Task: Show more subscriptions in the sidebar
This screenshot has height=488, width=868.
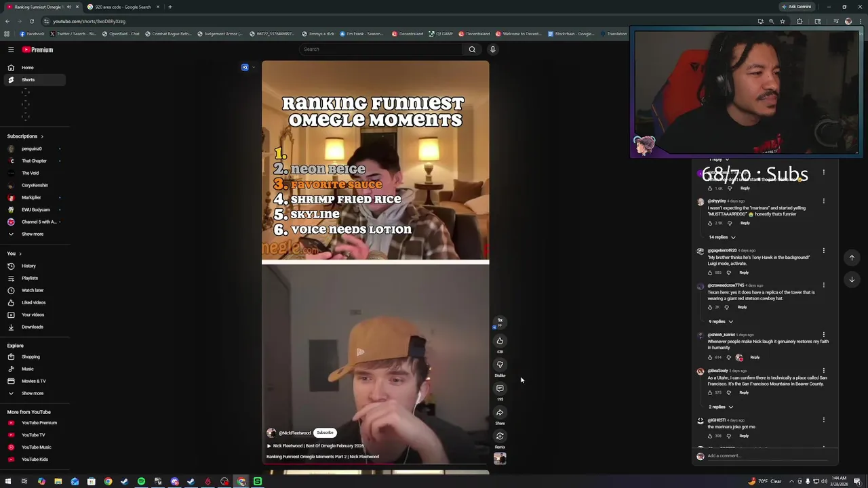Action: click(34, 234)
